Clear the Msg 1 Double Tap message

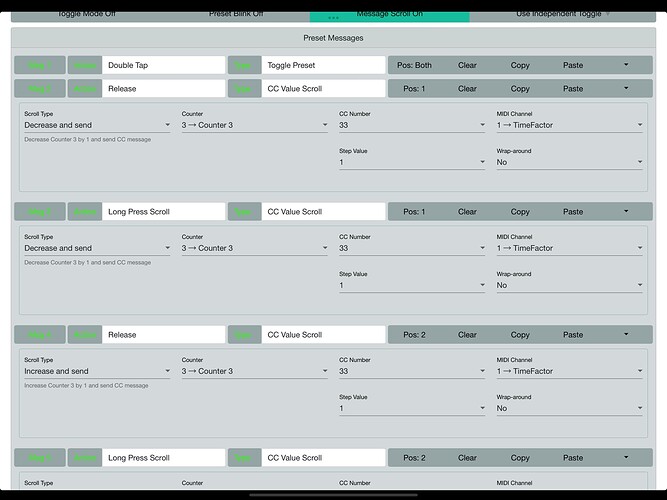[467, 65]
